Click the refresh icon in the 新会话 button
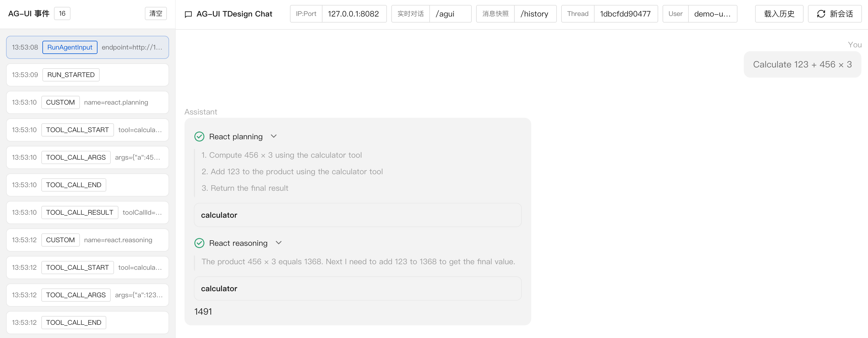This screenshot has height=338, width=868. point(821,14)
